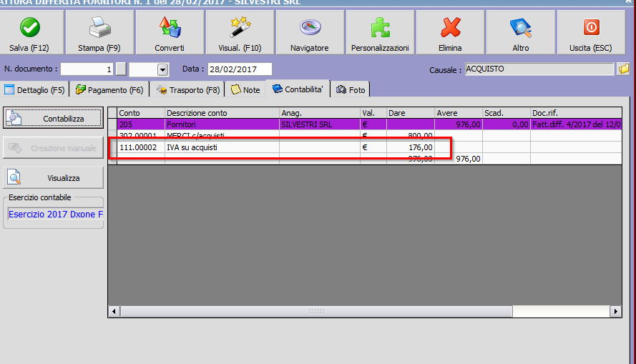636x364 pixels.
Task: Open the Foto tab
Action: click(351, 90)
